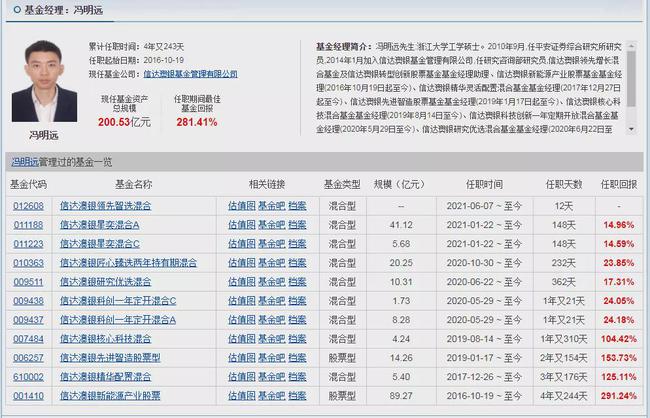This screenshot has height=418, width=650.
Task: Click 基金吧 link in row 011188
Action: pyautogui.click(x=272, y=225)
